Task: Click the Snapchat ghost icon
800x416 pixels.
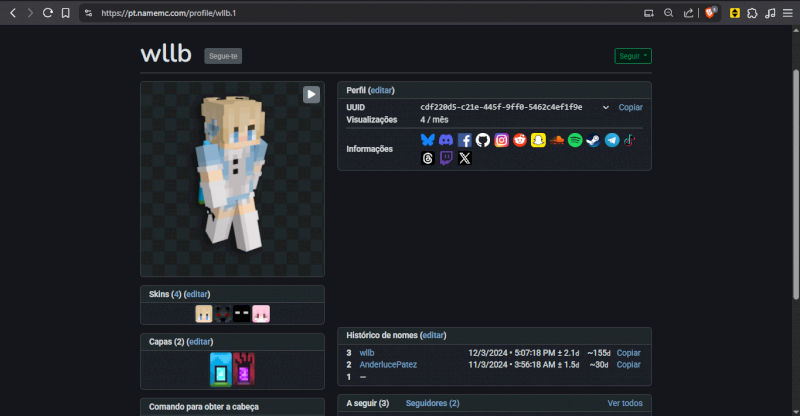Action: coord(538,141)
